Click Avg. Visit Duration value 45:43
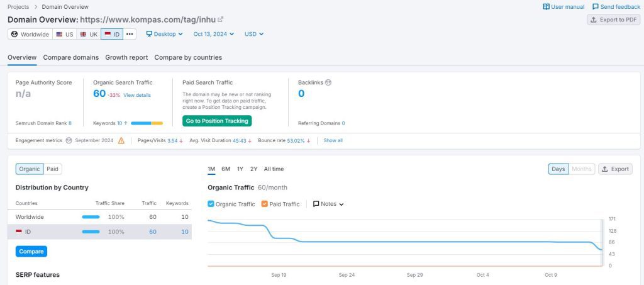This screenshot has height=285, width=644. (240, 140)
